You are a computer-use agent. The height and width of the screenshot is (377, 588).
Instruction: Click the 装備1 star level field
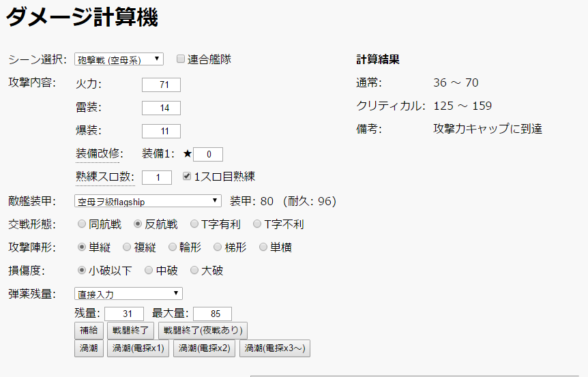[208, 154]
